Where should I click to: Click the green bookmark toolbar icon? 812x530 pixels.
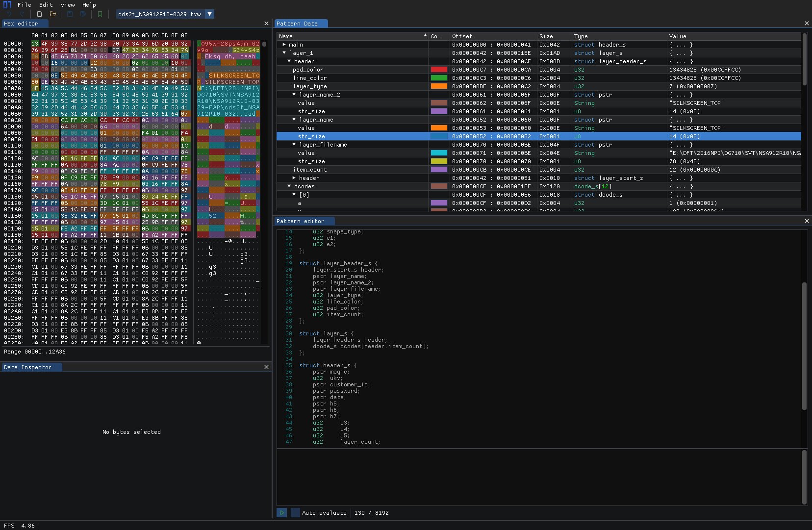100,14
